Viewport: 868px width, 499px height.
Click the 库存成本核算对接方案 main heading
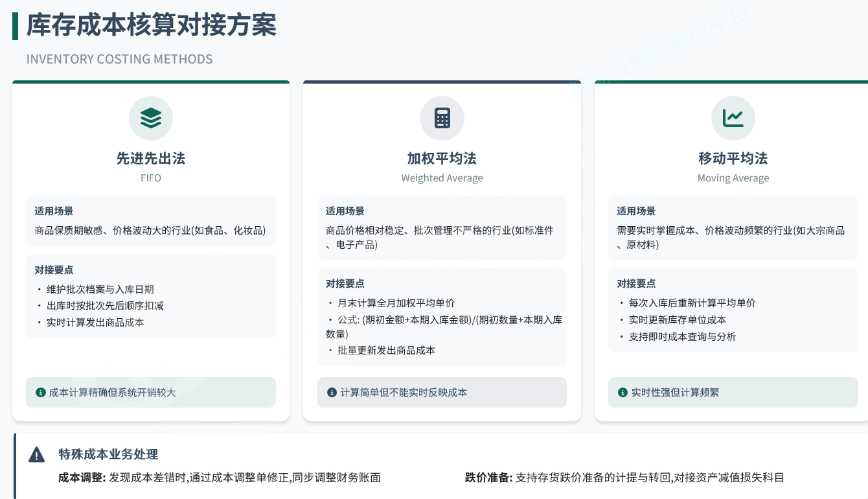152,26
